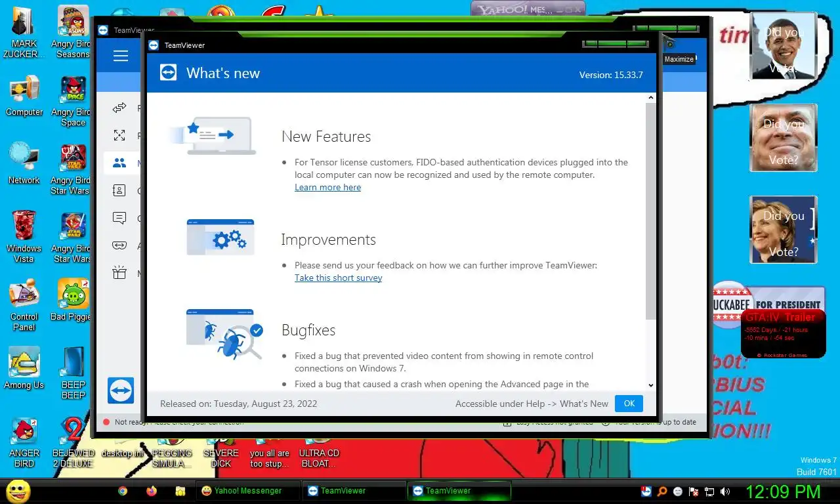The image size is (840, 504).
Task: Click the GTA:IV Trailer countdown gadget
Action: coord(783,333)
